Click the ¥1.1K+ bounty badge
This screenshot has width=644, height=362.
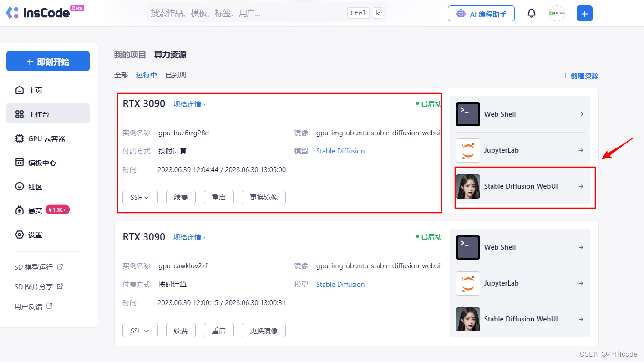coord(57,210)
